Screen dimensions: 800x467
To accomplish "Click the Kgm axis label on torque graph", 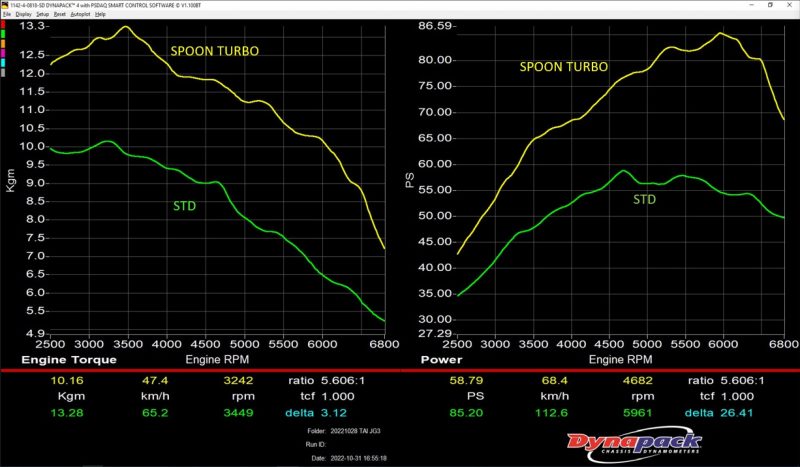I will point(12,180).
